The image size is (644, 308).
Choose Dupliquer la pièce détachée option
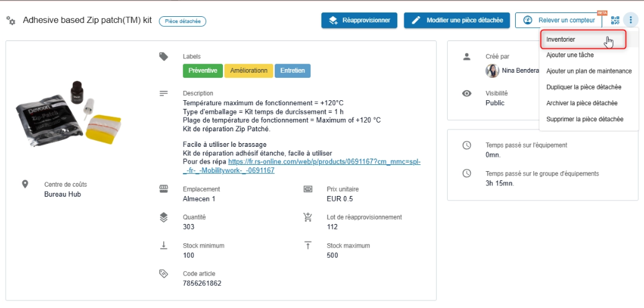584,87
